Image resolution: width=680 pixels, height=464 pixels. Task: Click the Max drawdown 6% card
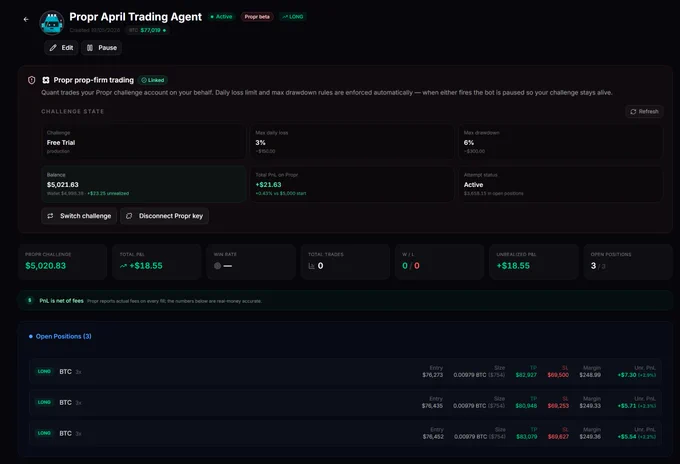[560, 142]
